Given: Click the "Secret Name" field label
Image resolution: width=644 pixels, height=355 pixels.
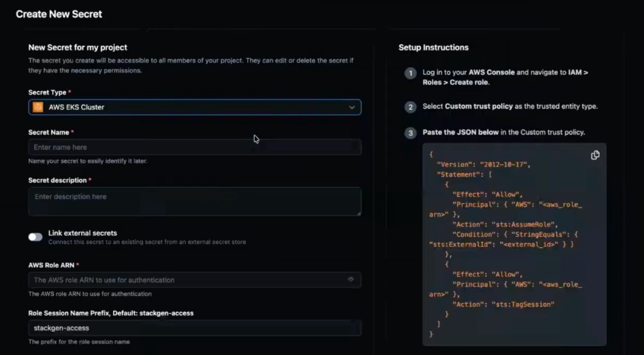Looking at the screenshot, I should tap(48, 132).
